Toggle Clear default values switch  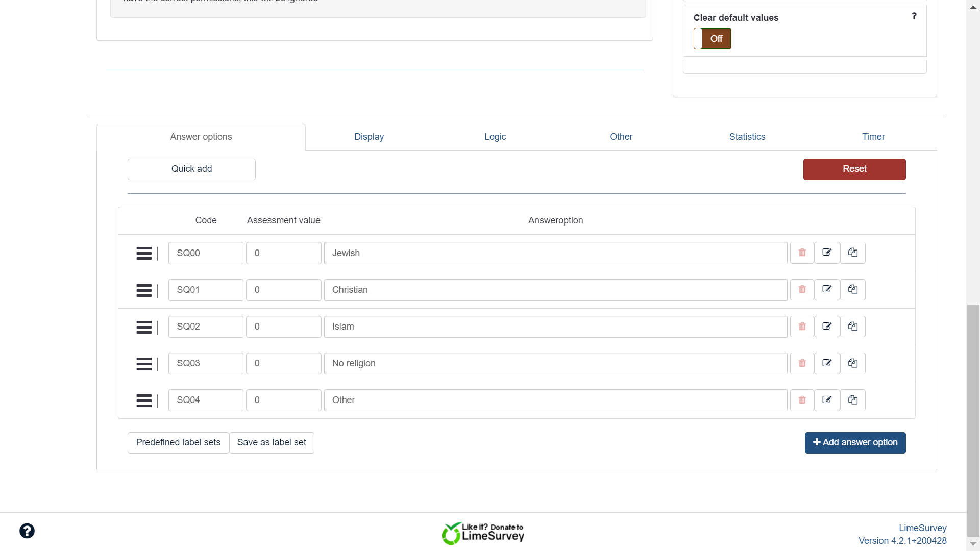point(712,39)
